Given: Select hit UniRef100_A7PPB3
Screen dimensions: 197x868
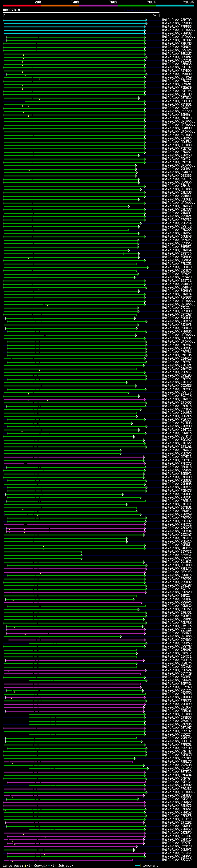Looking at the screenshot, I should tap(177, 26).
